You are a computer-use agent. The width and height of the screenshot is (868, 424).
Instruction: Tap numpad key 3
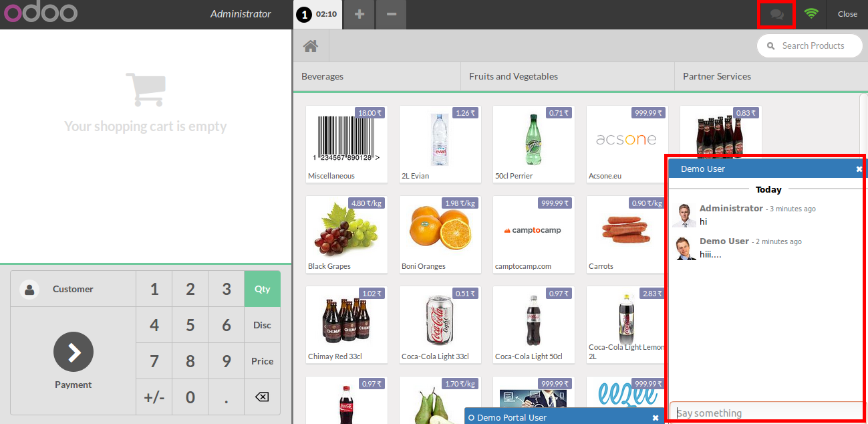tap(227, 289)
